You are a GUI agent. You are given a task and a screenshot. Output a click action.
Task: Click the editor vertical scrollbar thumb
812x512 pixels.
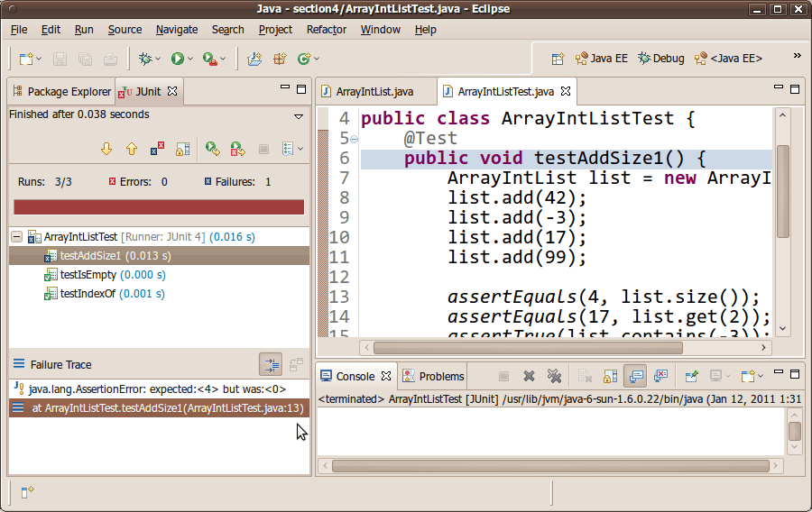click(x=783, y=191)
